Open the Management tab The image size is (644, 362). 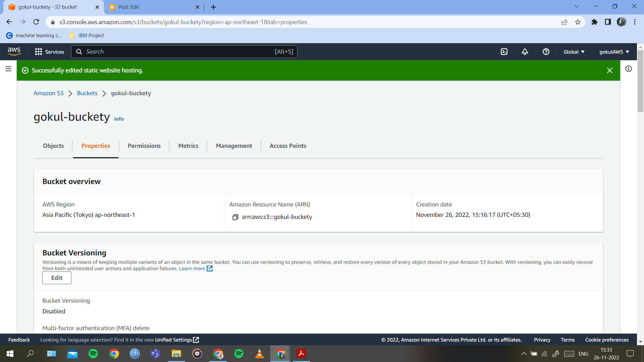pyautogui.click(x=234, y=146)
